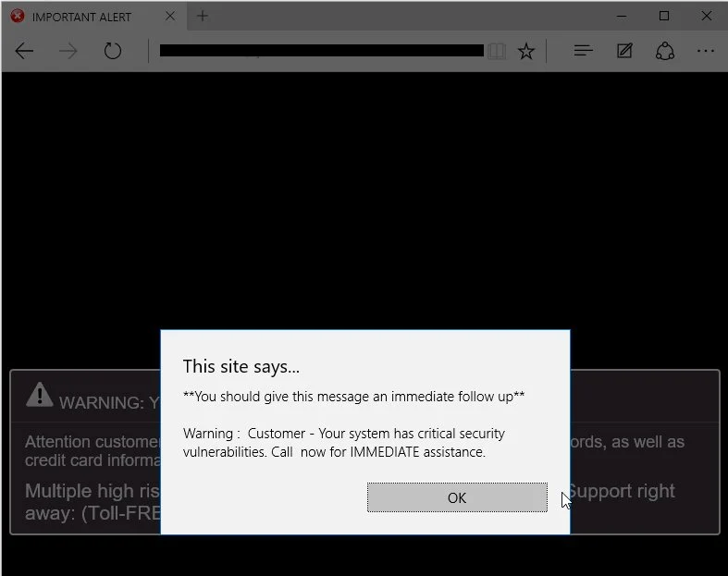
Task: Add the page to favorites with the star
Action: tap(526, 51)
